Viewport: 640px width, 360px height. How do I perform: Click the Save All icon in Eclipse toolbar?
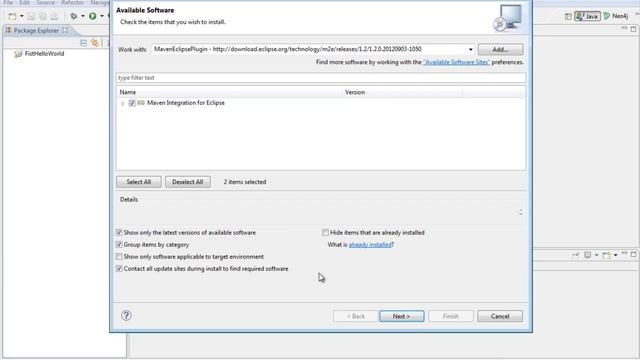click(43, 16)
